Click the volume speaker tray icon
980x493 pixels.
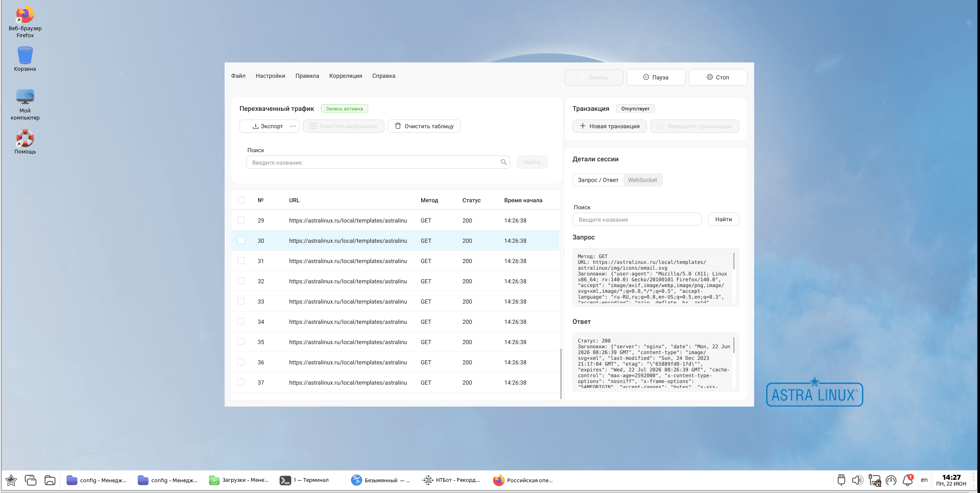858,480
